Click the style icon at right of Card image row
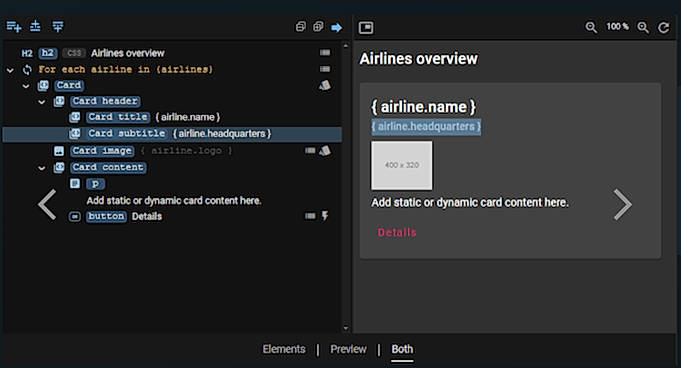681x368 pixels. pos(325,151)
